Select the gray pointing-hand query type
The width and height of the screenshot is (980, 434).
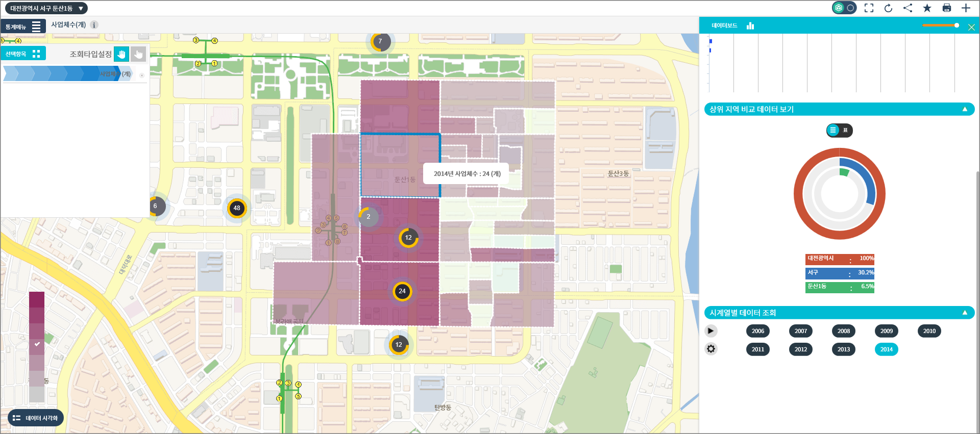(x=138, y=54)
